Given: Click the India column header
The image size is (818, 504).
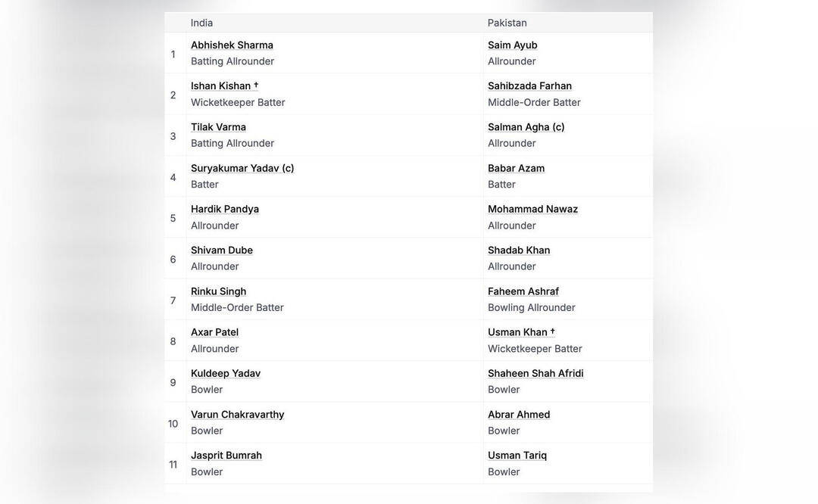Looking at the screenshot, I should coord(201,23).
